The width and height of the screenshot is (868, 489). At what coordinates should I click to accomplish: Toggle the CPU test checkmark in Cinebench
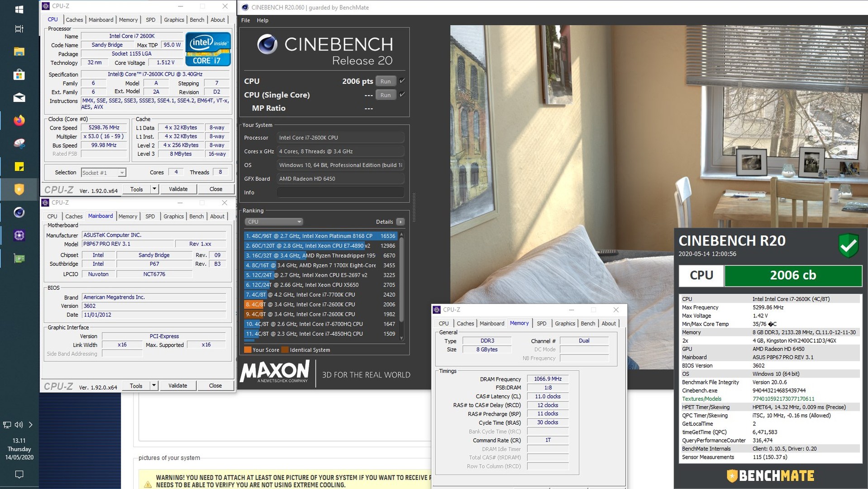(402, 81)
